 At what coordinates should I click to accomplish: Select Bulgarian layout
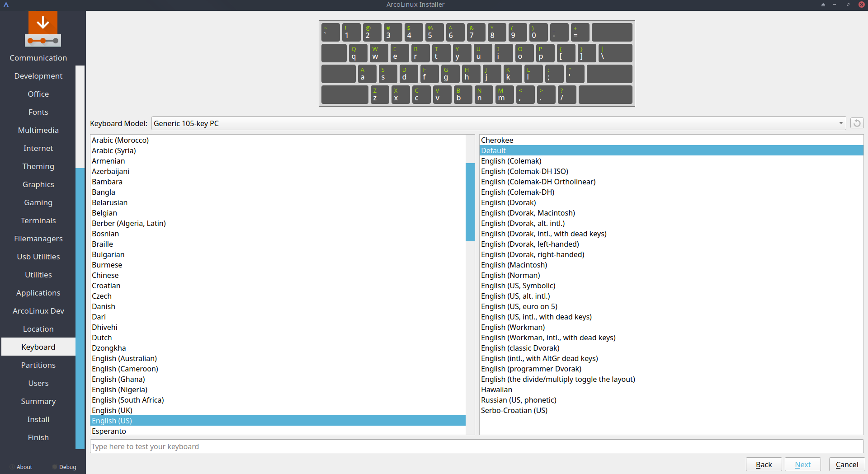pyautogui.click(x=278, y=254)
